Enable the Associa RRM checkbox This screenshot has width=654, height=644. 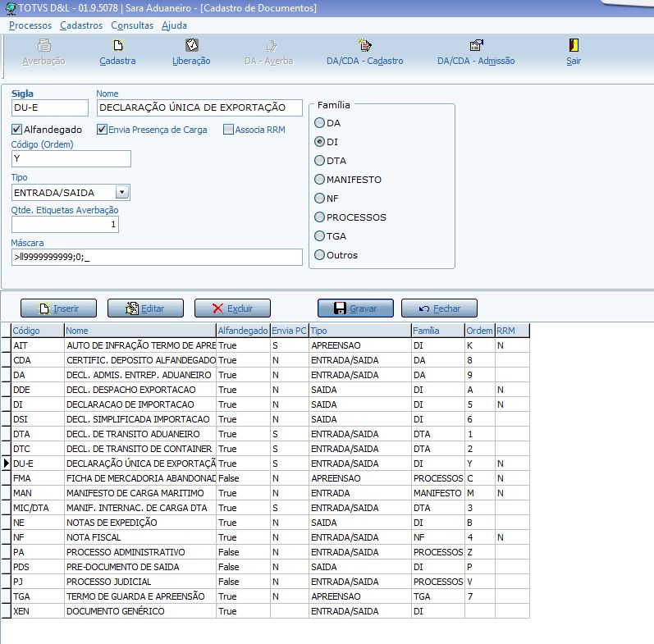(228, 130)
